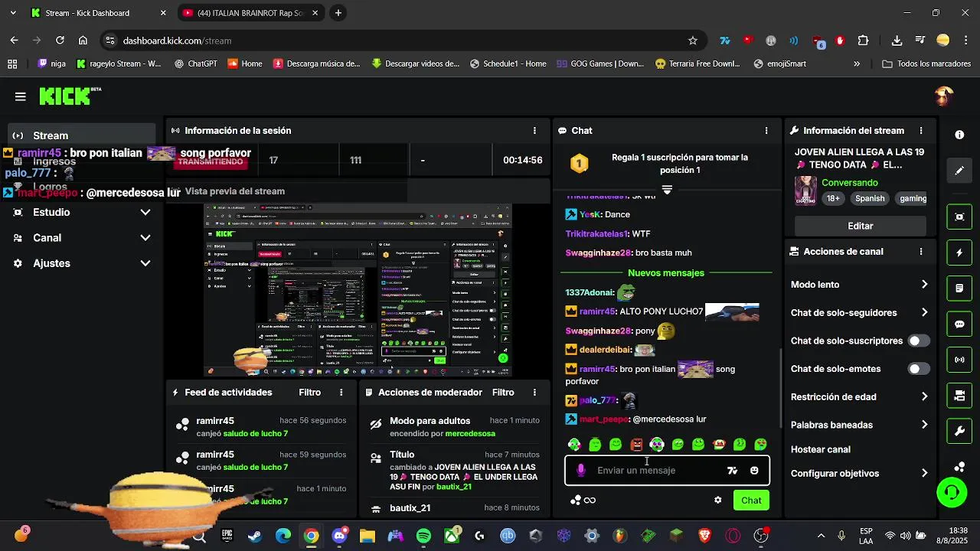
Task: Expand Palabras baneadas options
Action: pos(860,425)
